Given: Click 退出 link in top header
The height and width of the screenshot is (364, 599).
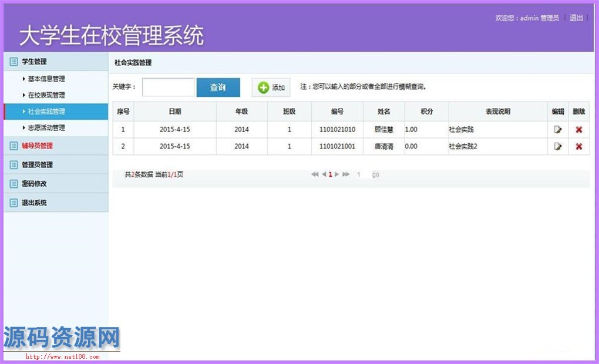Looking at the screenshot, I should [x=576, y=18].
